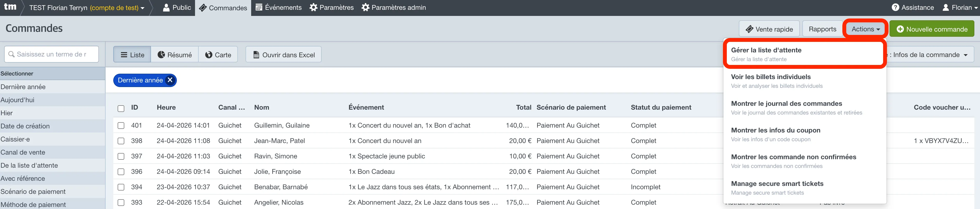Sort by the Événement column header
This screenshot has height=209, width=980.
tap(366, 108)
